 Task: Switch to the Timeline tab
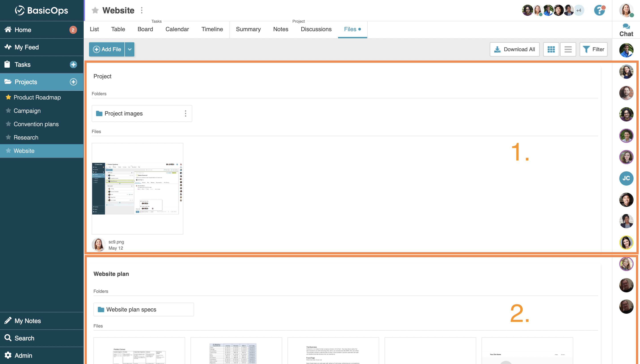(x=212, y=29)
